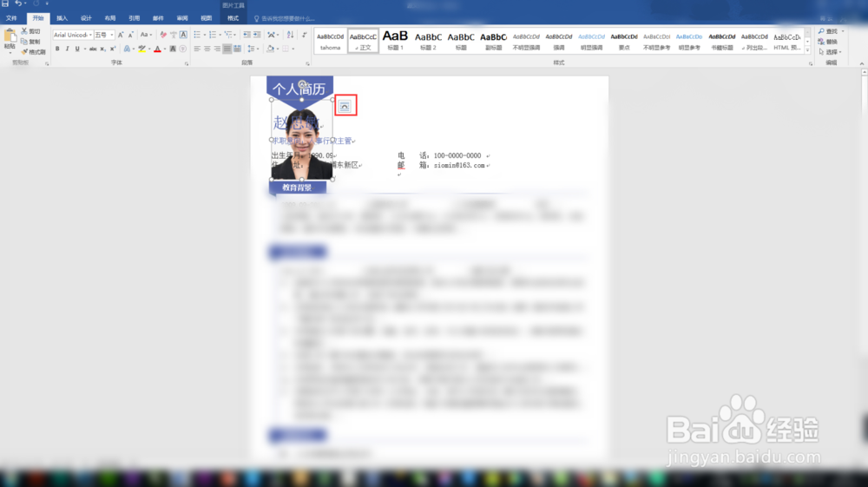This screenshot has height=487, width=868.
Task: Apply the 副标题 subtitle style
Action: tap(493, 41)
